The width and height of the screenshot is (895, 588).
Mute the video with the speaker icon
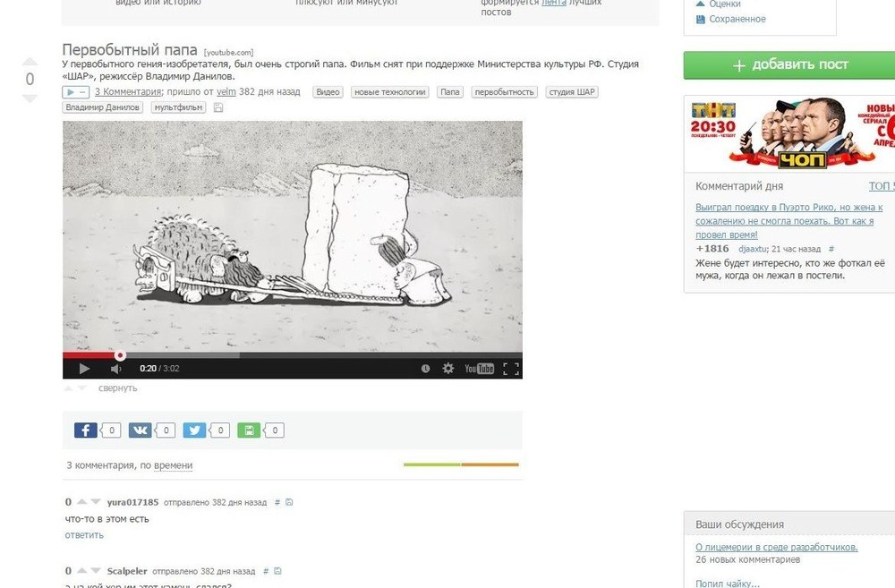tap(115, 369)
